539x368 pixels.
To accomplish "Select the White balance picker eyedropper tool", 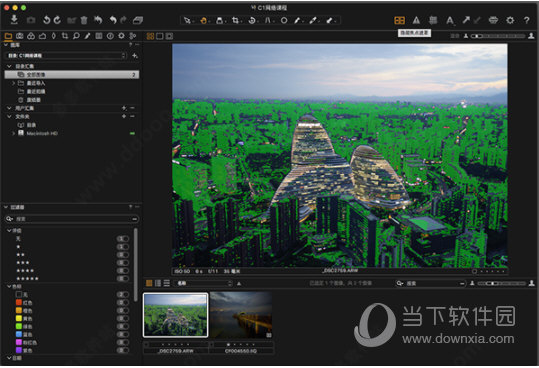I will coord(313,21).
